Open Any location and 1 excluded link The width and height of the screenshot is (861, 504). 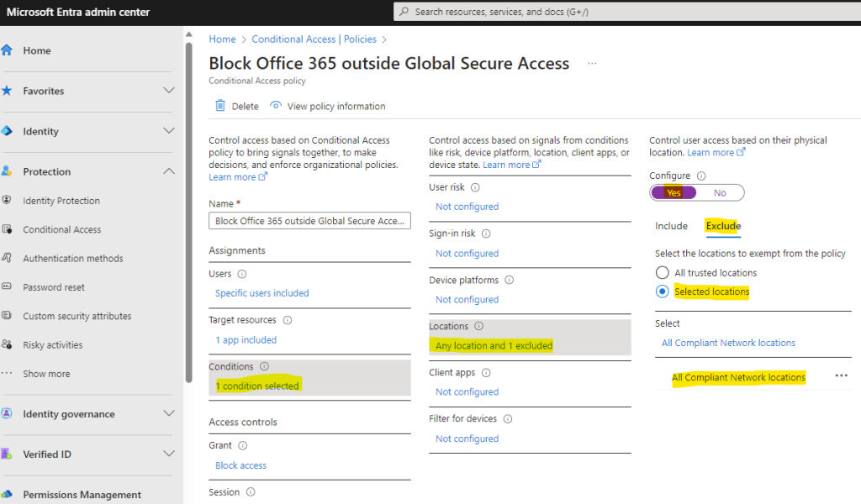pos(494,345)
